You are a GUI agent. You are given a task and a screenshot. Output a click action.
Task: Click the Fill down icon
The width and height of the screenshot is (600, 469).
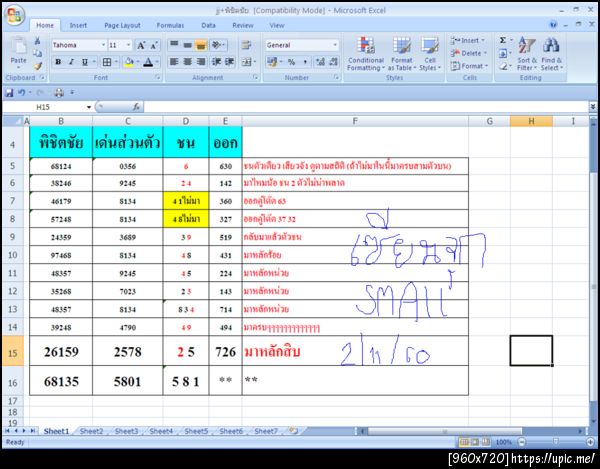pos(503,53)
